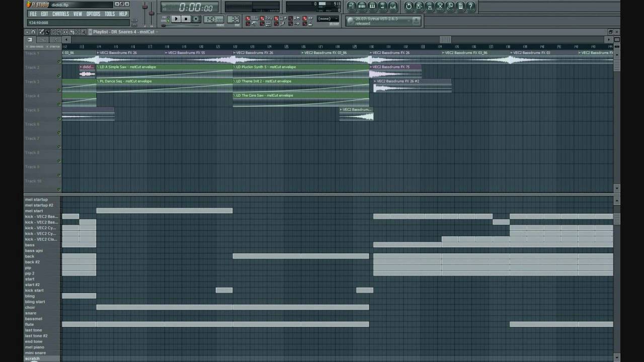Open VEC2 Bassdrums FX 75 clip menu

click(x=370, y=67)
